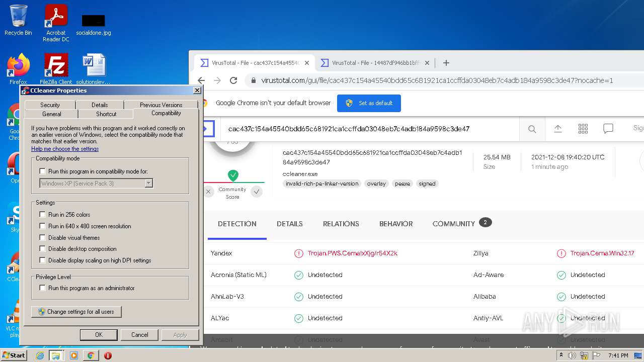Viewport: 644px width, 362px height.
Task: Vote positive with the check community icon
Action: (x=257, y=192)
